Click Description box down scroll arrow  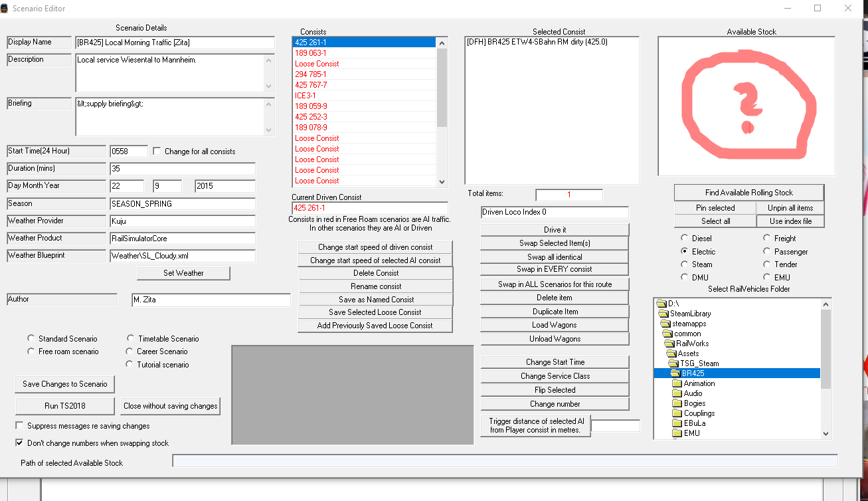[268, 86]
